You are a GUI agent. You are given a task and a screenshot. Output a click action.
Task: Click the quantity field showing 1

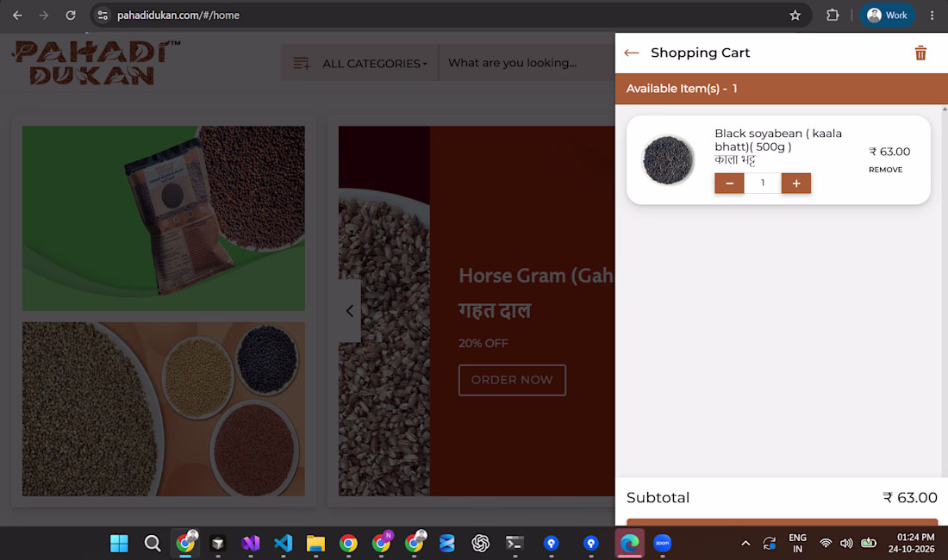pos(763,183)
